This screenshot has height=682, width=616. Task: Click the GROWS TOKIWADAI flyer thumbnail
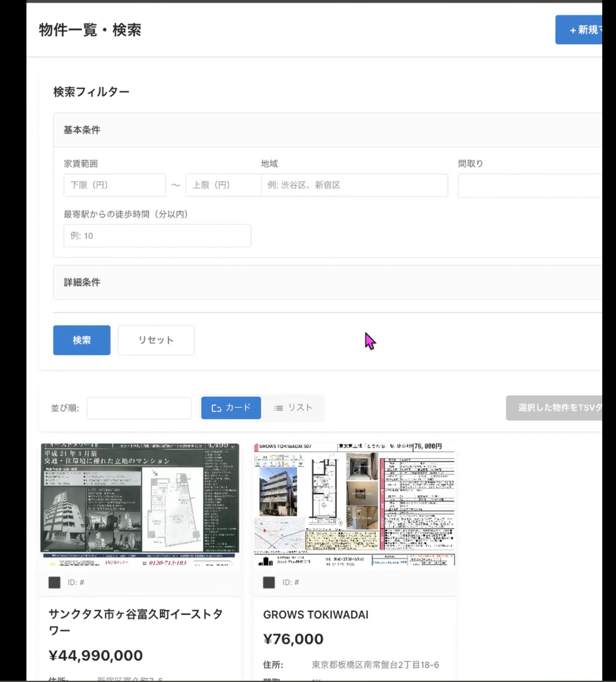tap(354, 504)
